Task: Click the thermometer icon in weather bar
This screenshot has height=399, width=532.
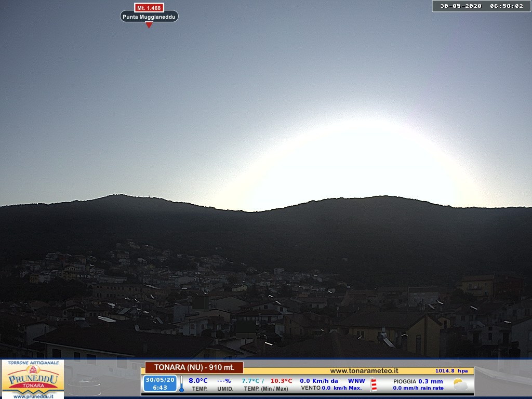Action: 181,384
